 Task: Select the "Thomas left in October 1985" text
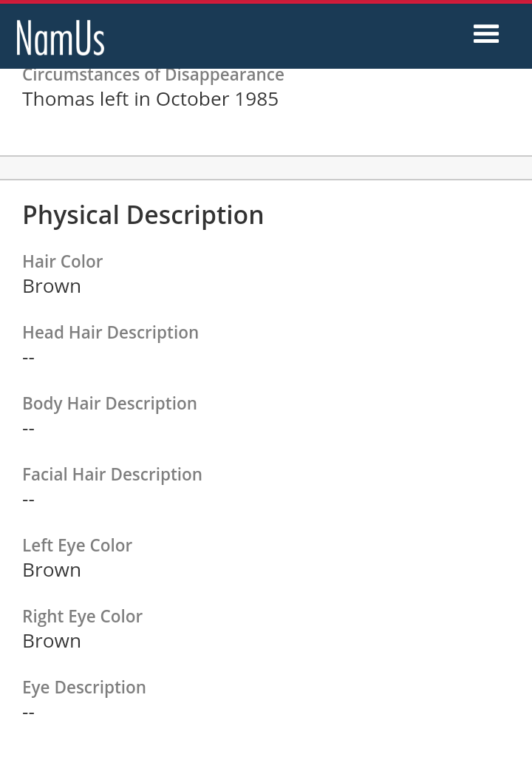pyautogui.click(x=150, y=99)
